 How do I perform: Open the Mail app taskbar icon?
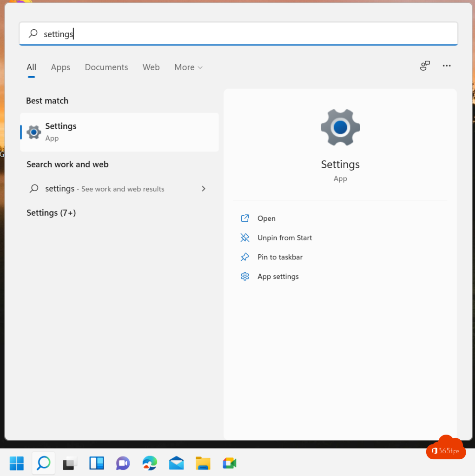tap(176, 463)
